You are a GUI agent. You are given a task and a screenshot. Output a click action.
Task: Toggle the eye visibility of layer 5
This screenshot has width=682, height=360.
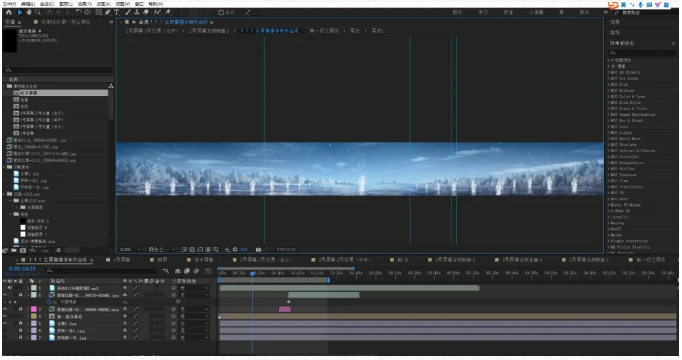(x=5, y=323)
